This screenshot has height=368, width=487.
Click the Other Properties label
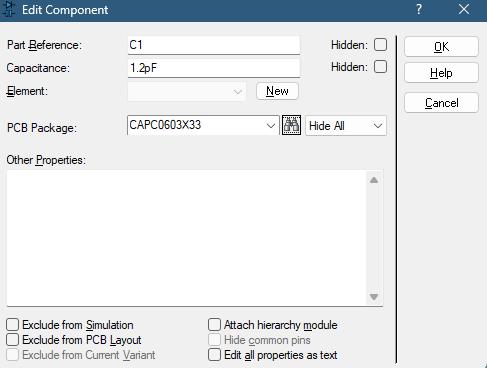click(46, 160)
